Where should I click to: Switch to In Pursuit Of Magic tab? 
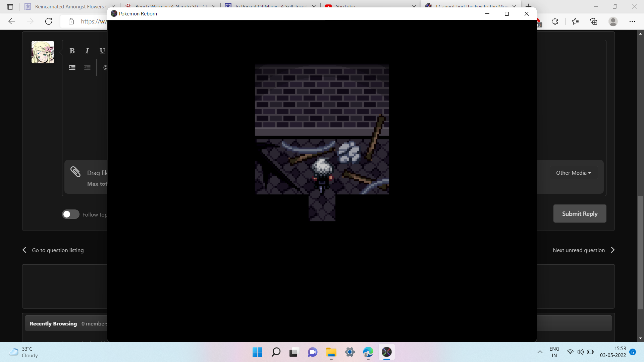tap(271, 7)
